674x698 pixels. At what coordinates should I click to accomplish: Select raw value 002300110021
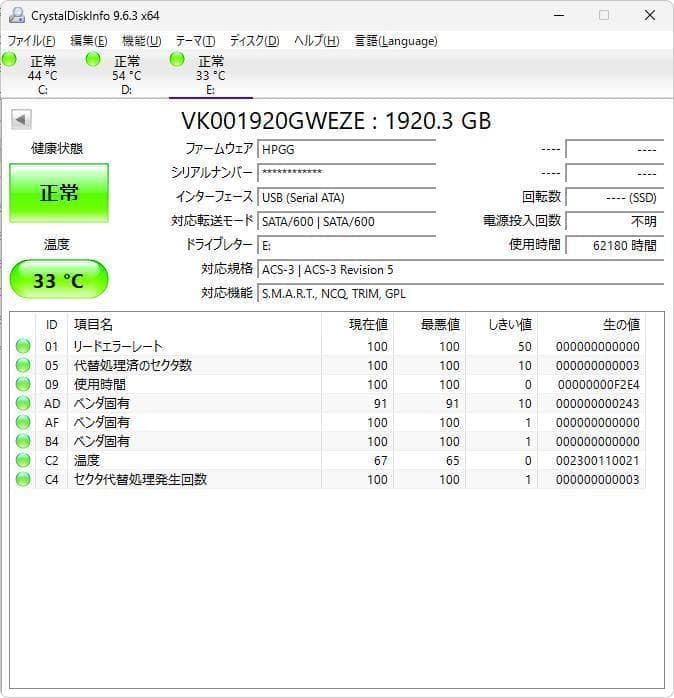pos(597,461)
